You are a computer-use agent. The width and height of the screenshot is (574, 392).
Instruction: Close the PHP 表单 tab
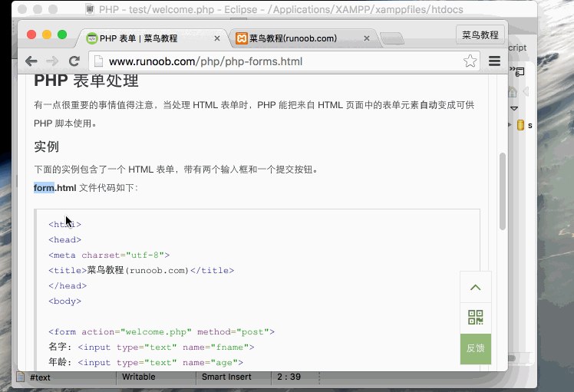217,38
